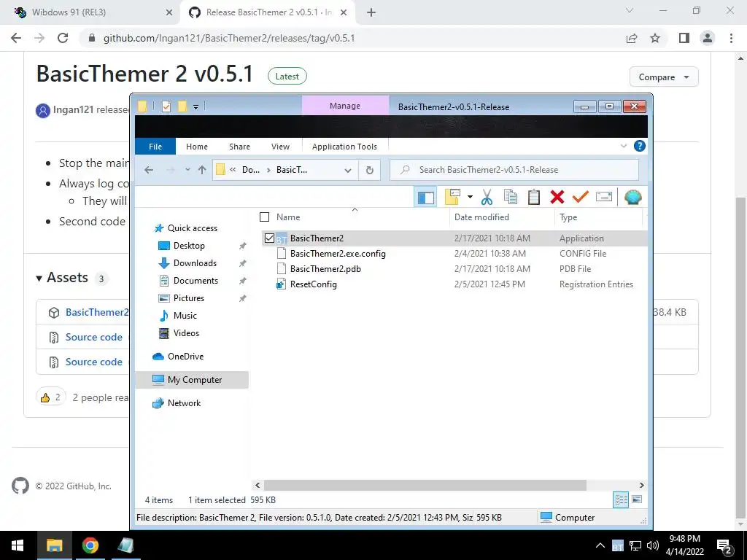Click the folder options icon in toolbar
Image resolution: width=747 pixels, height=560 pixels.
point(452,197)
